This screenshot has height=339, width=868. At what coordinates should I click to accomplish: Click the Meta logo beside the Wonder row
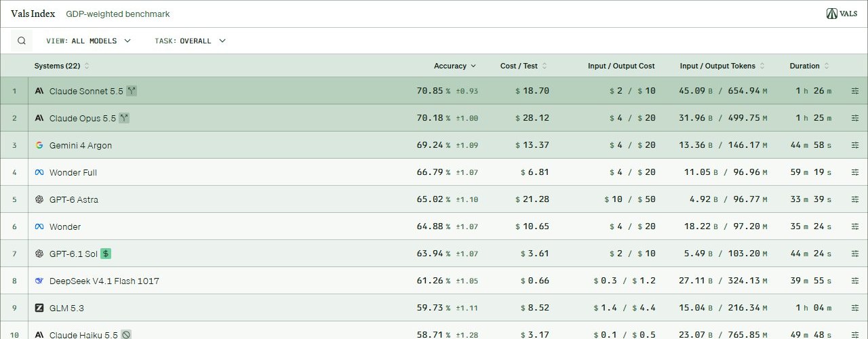(39, 226)
